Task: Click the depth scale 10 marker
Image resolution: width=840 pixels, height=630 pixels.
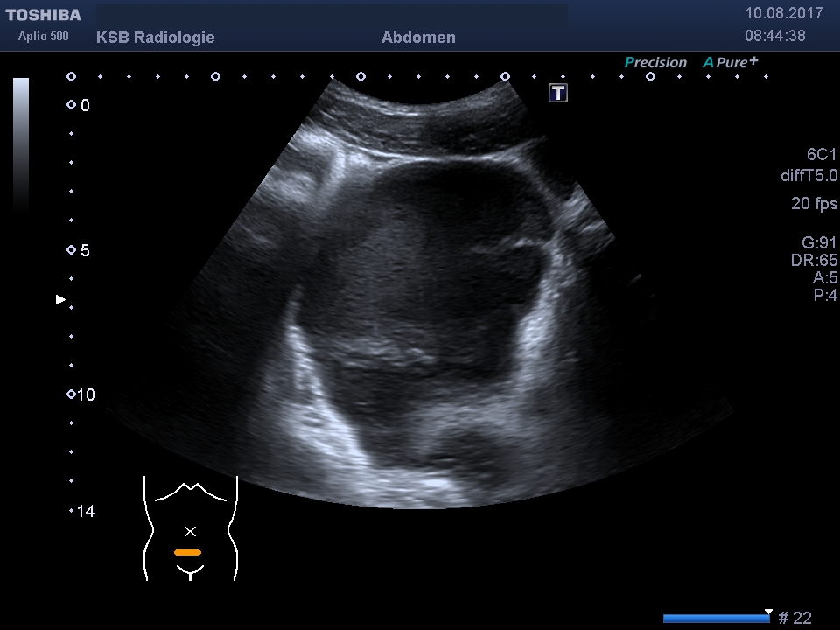Action: tap(80, 395)
